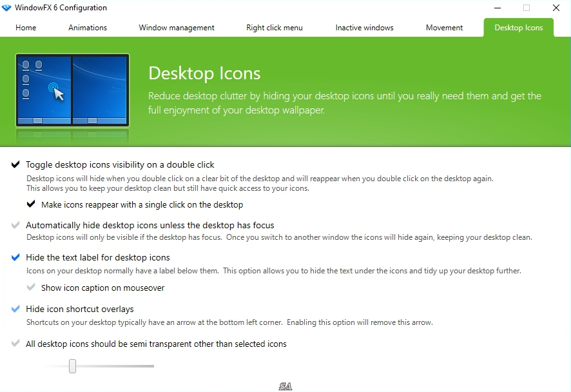Click 'Reduce desktop clutter by hiding' banner description
The image size is (571, 392).
(x=345, y=103)
